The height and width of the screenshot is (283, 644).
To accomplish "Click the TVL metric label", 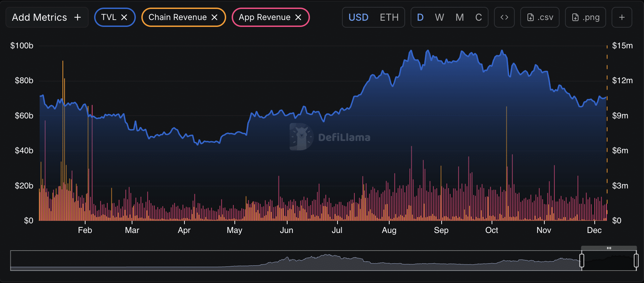I will point(109,17).
